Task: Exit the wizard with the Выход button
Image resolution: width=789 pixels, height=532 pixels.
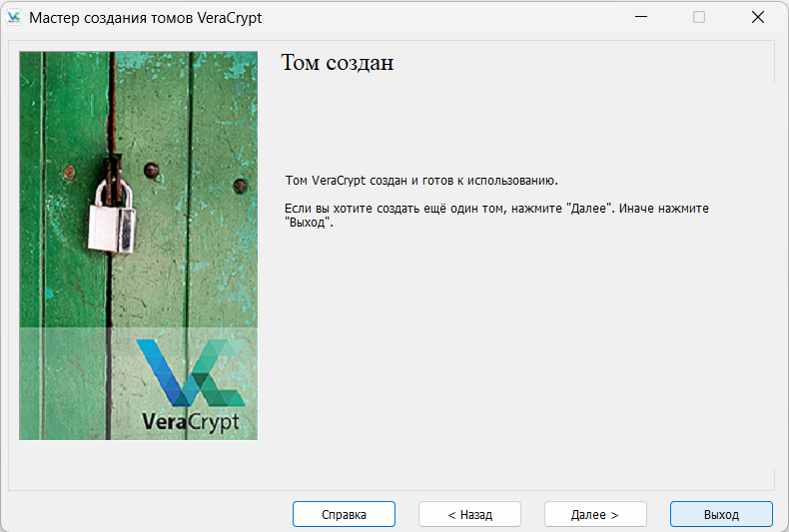Action: (721, 514)
